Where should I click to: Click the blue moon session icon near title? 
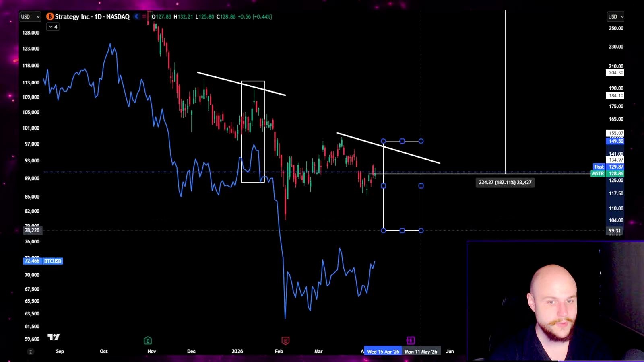pyautogui.click(x=137, y=16)
